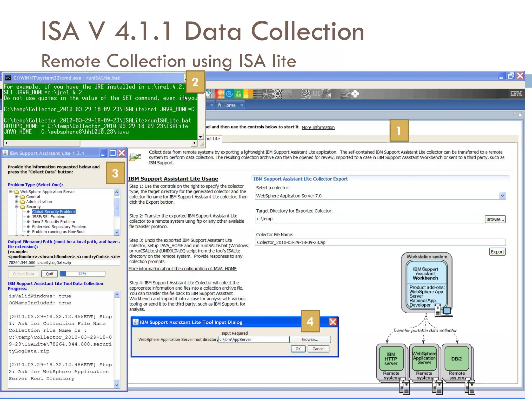
Task: Click the 15% collection progress bar
Action: coord(82,274)
